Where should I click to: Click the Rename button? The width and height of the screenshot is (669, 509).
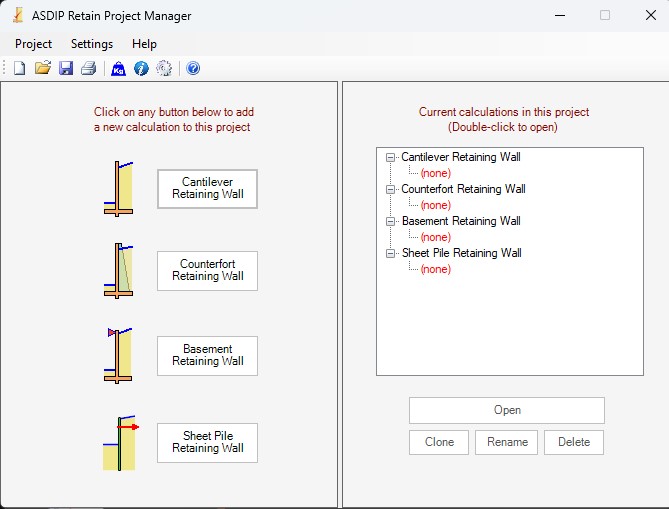[x=506, y=442]
